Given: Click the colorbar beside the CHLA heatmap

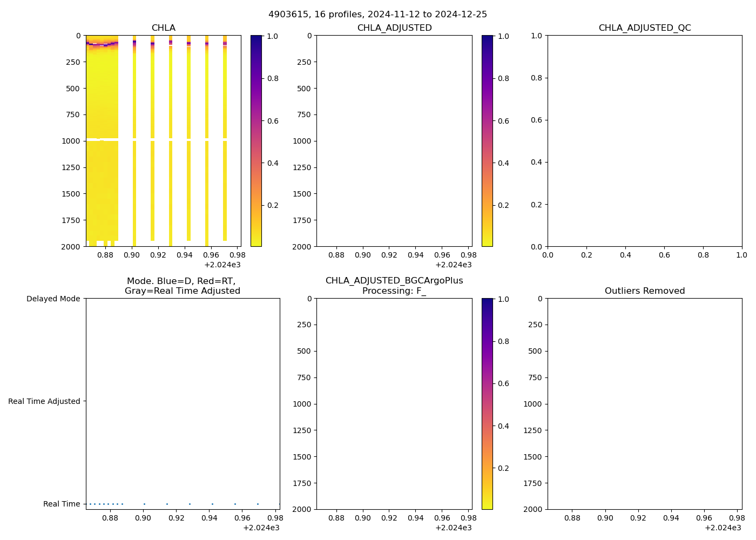Looking at the screenshot, I should [256, 140].
